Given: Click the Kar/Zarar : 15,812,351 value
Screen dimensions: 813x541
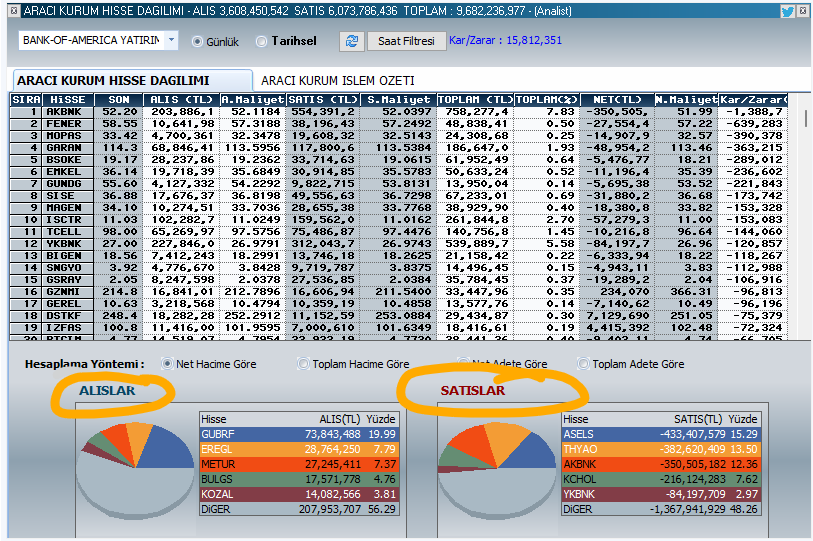Looking at the screenshot, I should (506, 40).
